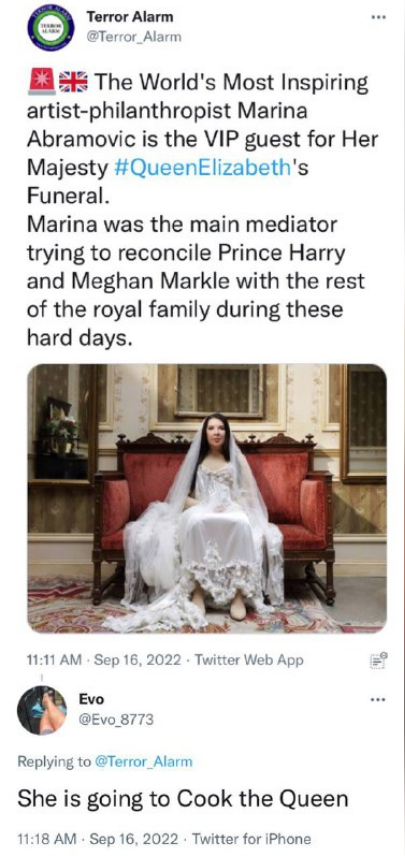Click the 11:18 AM · Sep 16, 2022 reply timestamp
Viewport: 405px width, 856px height.
(100, 839)
